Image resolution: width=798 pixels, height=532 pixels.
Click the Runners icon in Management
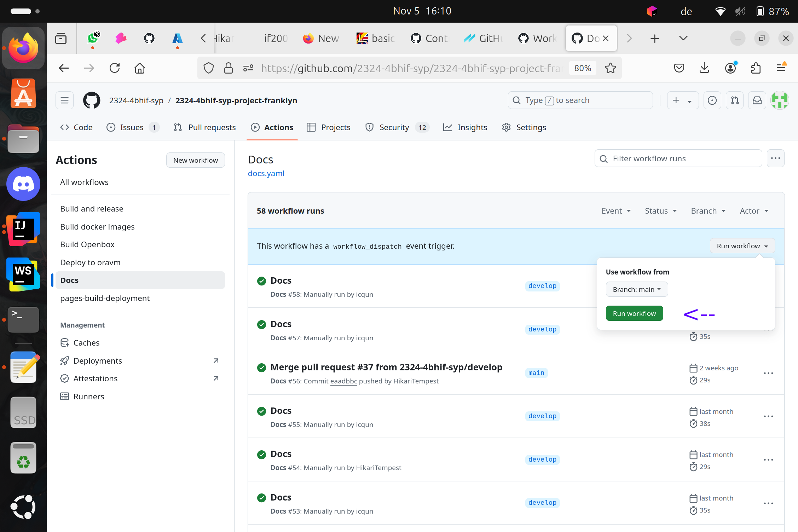65,396
